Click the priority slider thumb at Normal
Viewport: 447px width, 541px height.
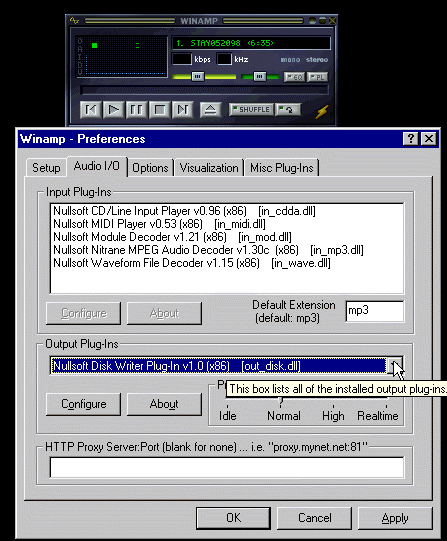tap(281, 401)
